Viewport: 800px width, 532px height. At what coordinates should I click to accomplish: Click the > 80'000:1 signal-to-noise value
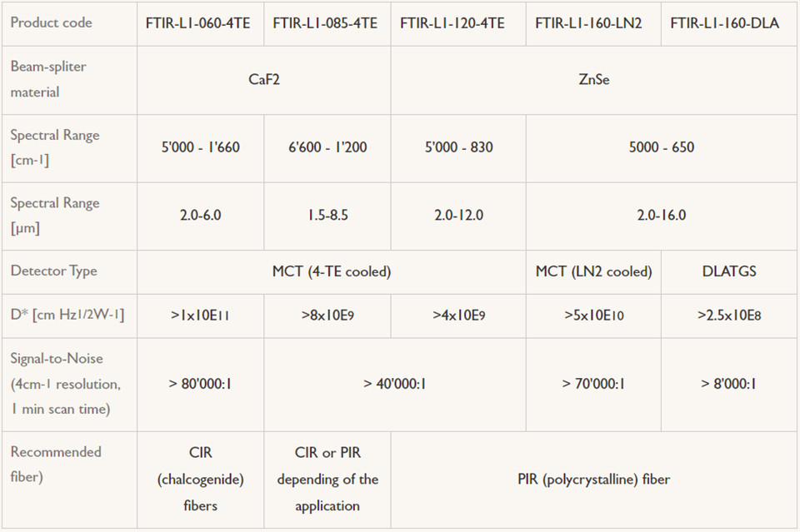pos(200,384)
